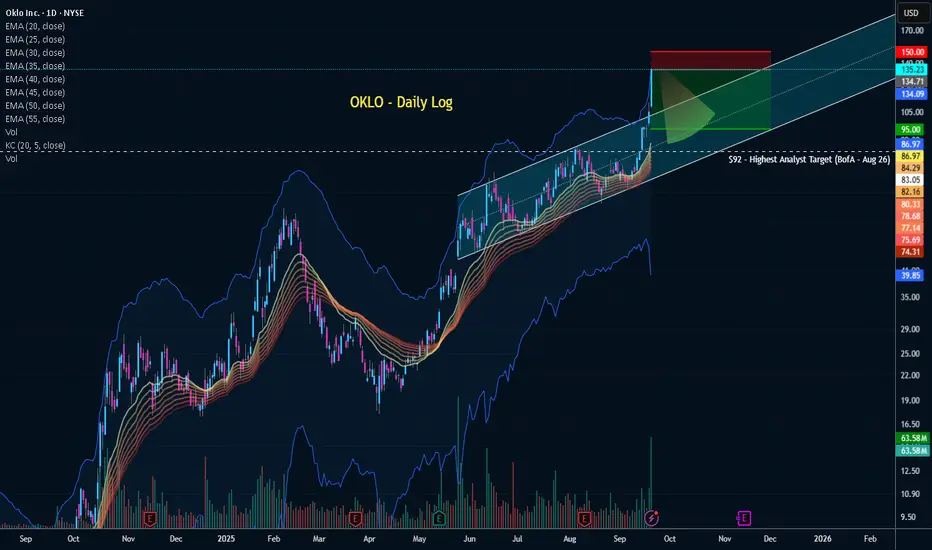This screenshot has height=550, width=932.
Task: Click the yellow 86.97 price label
Action: [911, 156]
